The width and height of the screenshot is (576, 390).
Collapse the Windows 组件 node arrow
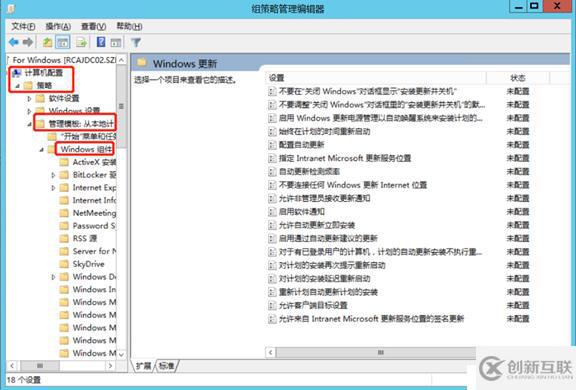coord(42,149)
